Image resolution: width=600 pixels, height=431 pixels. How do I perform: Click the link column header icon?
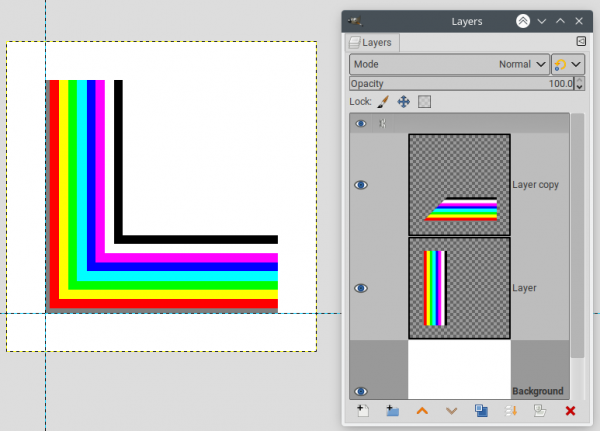coord(383,123)
